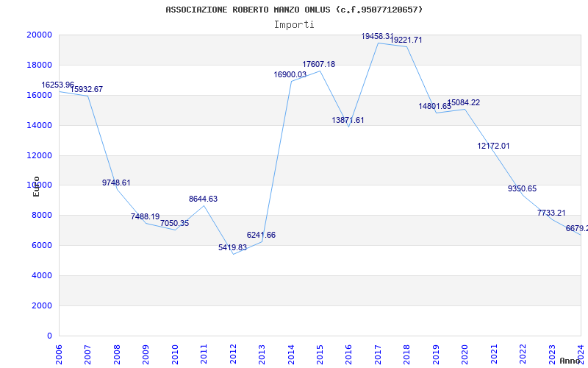Click y-axis tick label 16000
The image size is (588, 368).
39,95
